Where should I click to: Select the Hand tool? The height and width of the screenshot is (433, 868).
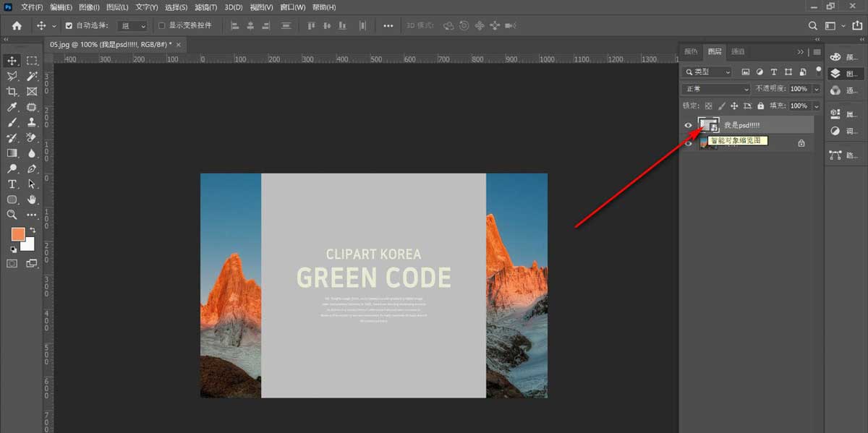[32, 200]
